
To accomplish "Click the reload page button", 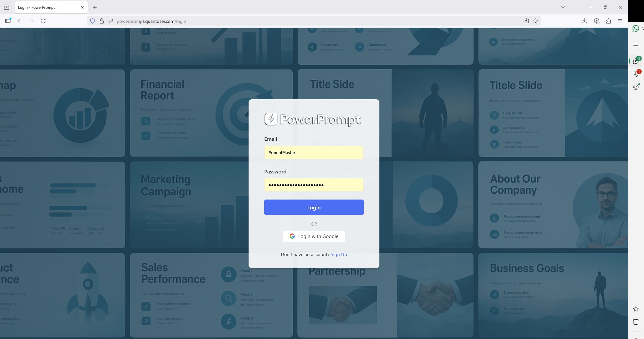I will click(43, 21).
